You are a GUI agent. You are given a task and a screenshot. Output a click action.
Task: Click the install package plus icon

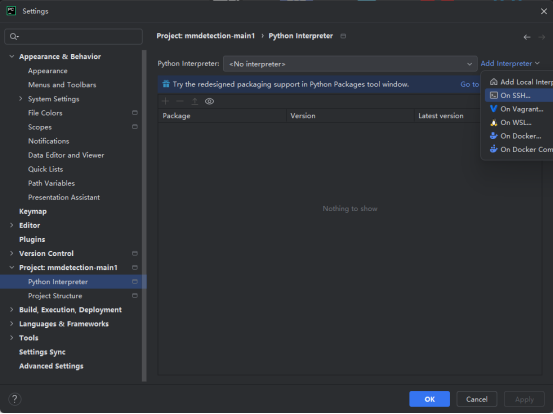(x=165, y=102)
